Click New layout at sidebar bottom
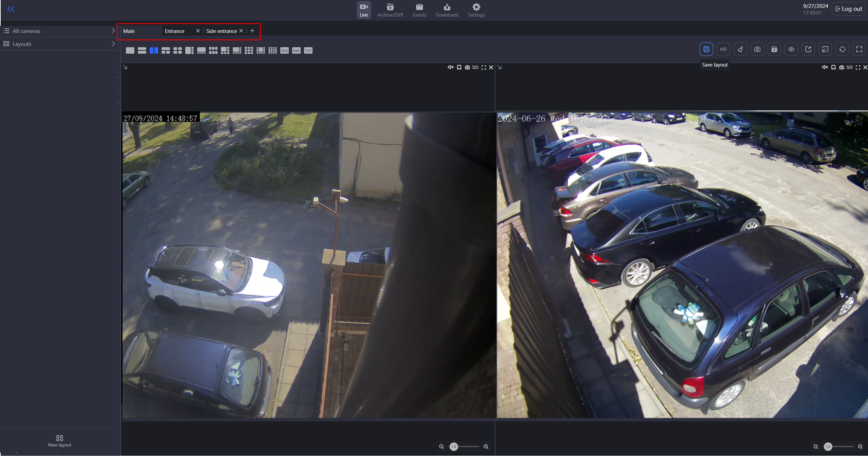868x456 pixels. [x=59, y=441]
